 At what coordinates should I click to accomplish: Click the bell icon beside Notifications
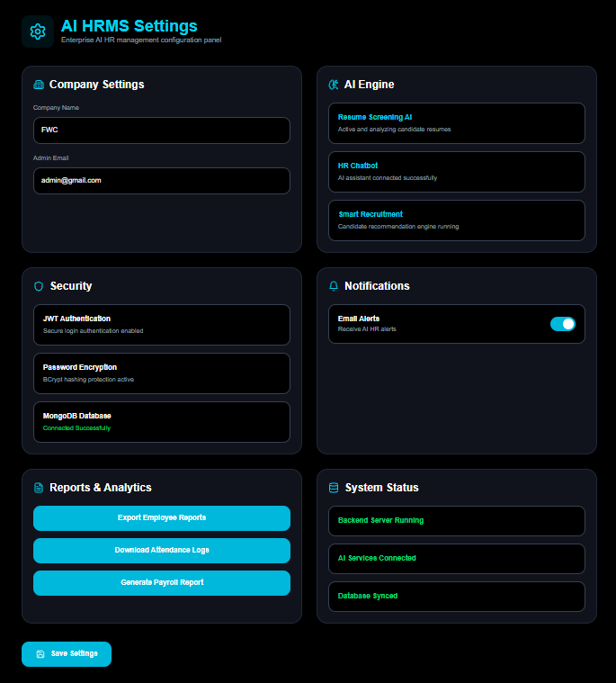(334, 286)
